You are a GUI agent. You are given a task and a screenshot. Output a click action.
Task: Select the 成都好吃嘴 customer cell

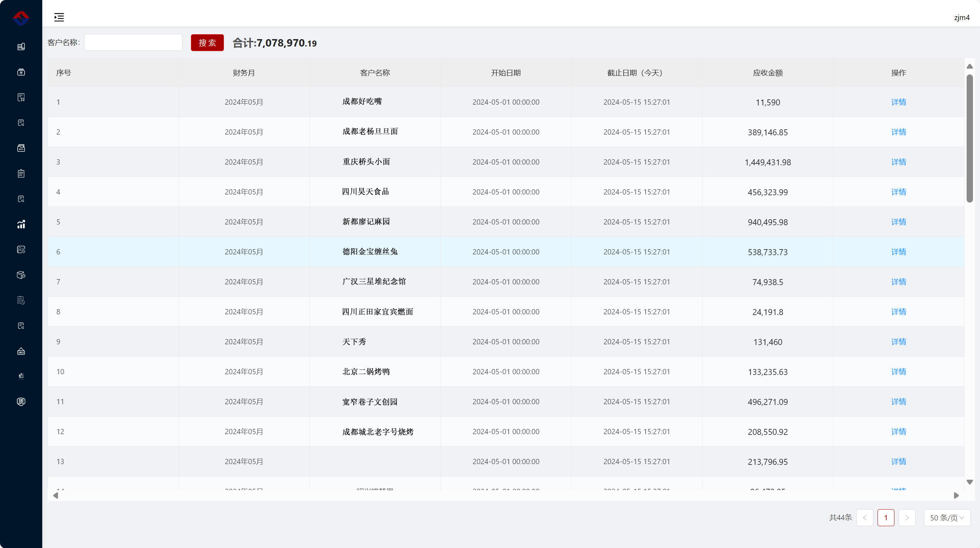(x=375, y=102)
